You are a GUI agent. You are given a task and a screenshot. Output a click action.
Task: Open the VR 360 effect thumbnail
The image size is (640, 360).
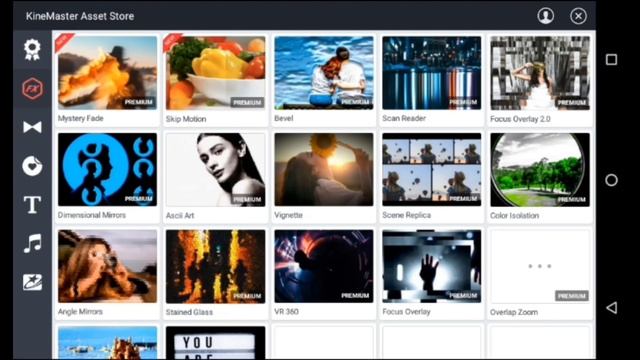pyautogui.click(x=324, y=266)
